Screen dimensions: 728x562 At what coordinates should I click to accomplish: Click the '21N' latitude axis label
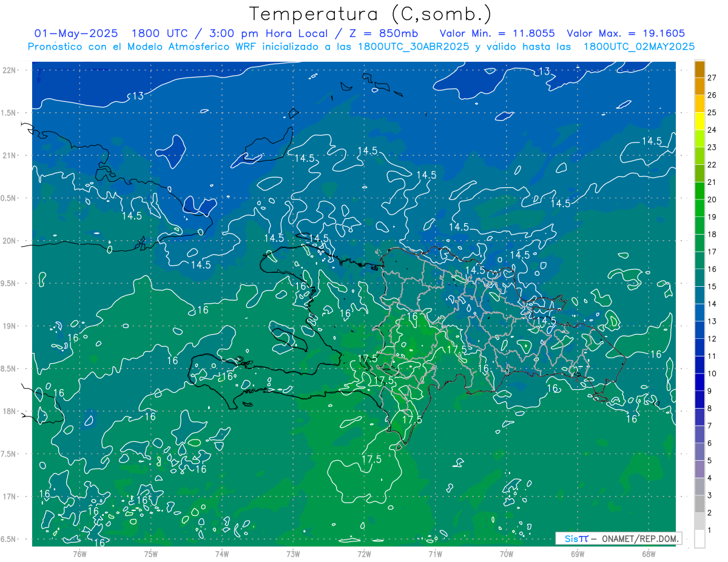[10, 155]
